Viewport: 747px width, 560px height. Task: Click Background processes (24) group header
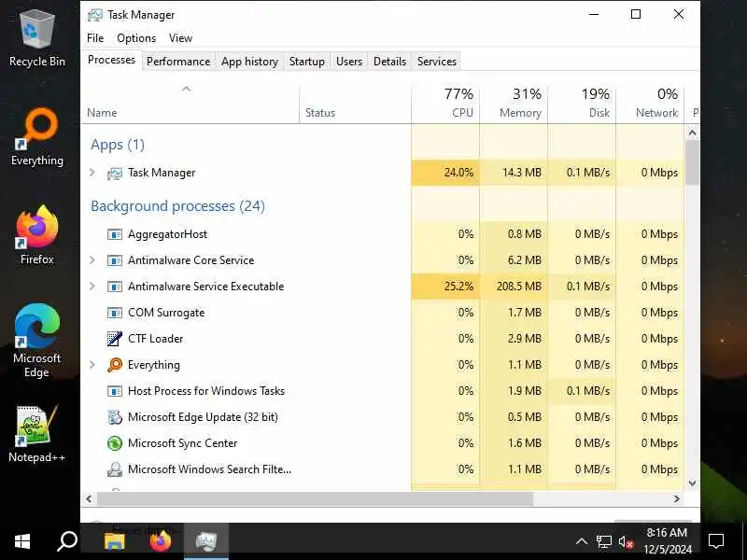(x=177, y=206)
